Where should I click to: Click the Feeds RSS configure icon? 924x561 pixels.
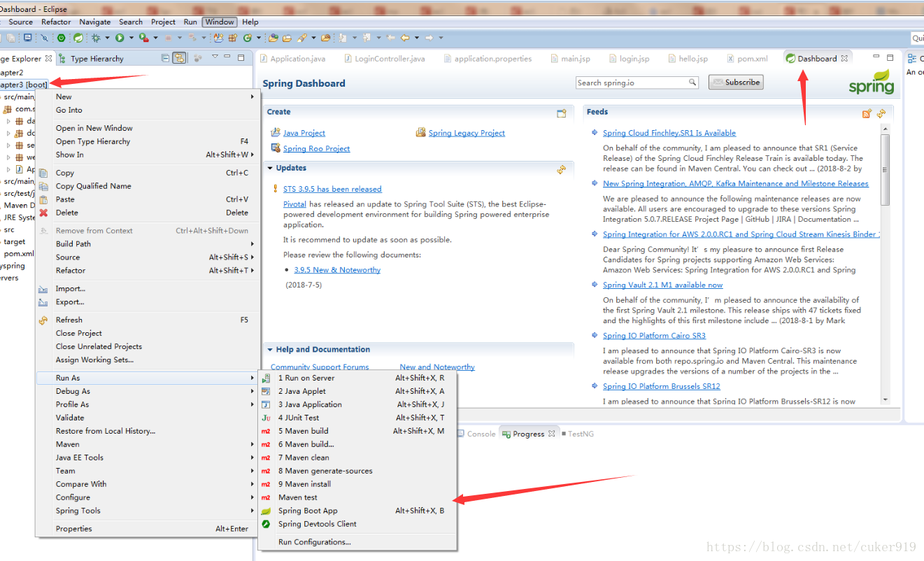click(867, 113)
